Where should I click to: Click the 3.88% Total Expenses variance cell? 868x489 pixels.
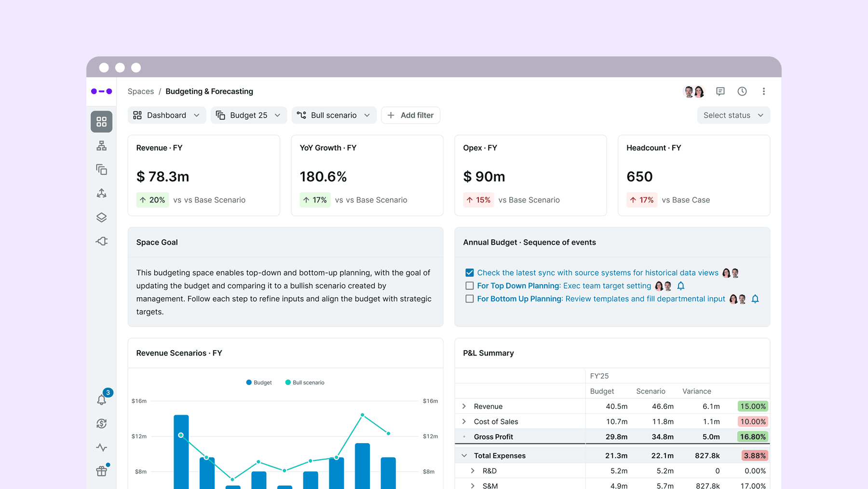(755, 456)
